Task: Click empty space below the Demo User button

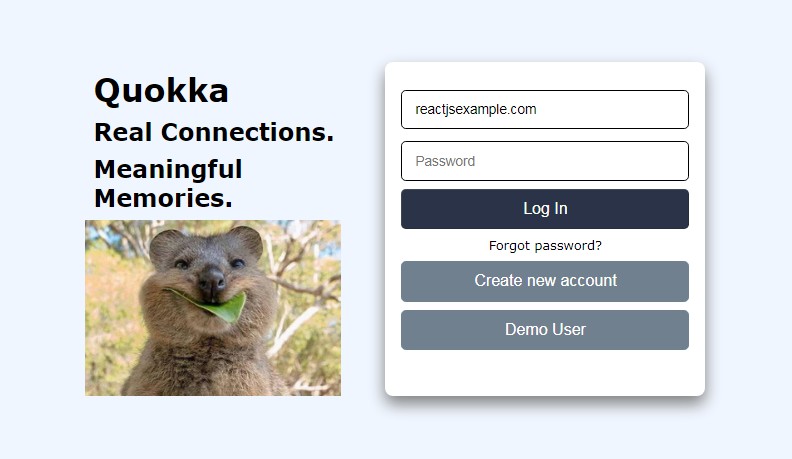Action: click(545, 374)
